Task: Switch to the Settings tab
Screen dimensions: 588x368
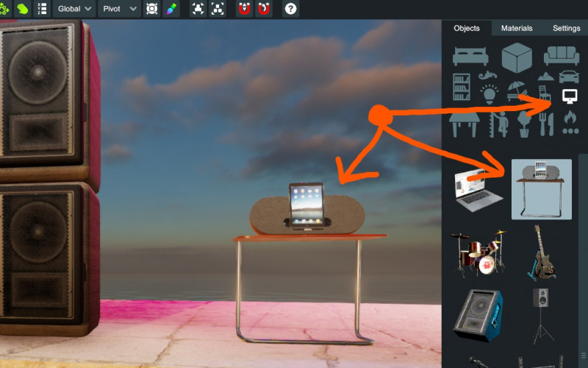Action: coord(566,28)
